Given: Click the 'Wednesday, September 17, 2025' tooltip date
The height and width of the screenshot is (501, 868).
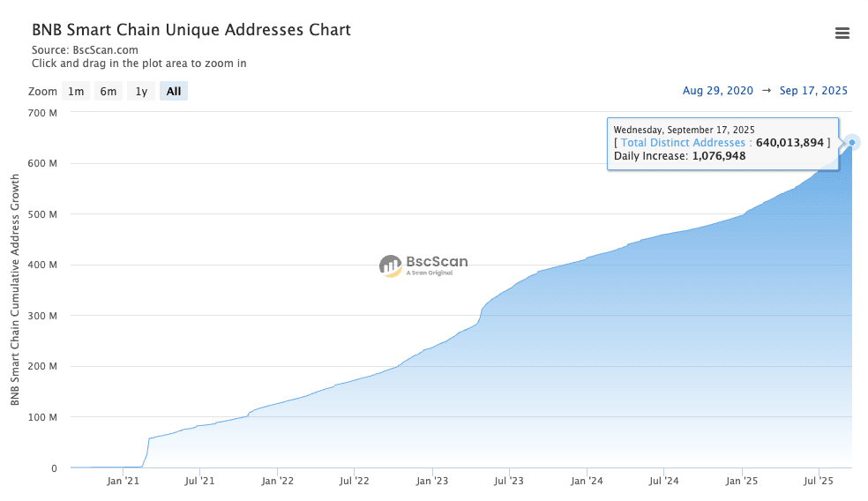Looking at the screenshot, I should [x=685, y=130].
